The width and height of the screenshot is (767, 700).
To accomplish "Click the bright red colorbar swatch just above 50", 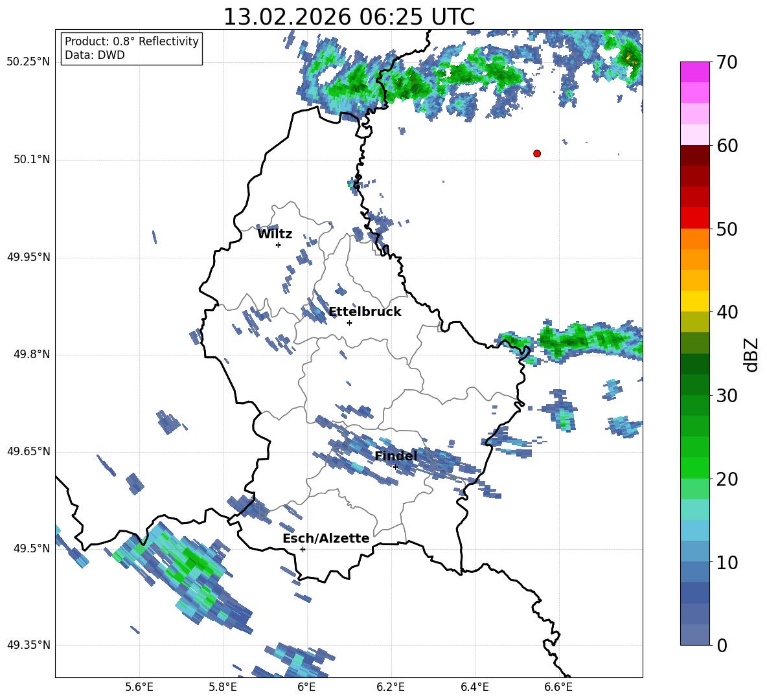I will coord(694,218).
